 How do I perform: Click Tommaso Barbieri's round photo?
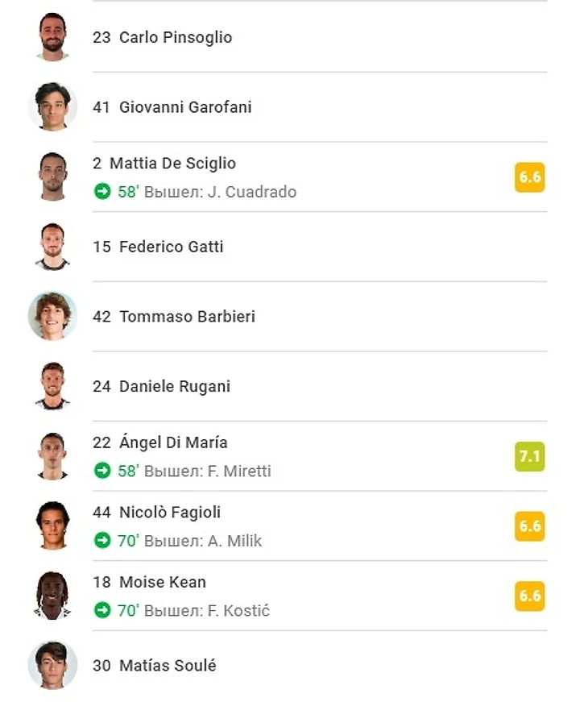point(53,317)
